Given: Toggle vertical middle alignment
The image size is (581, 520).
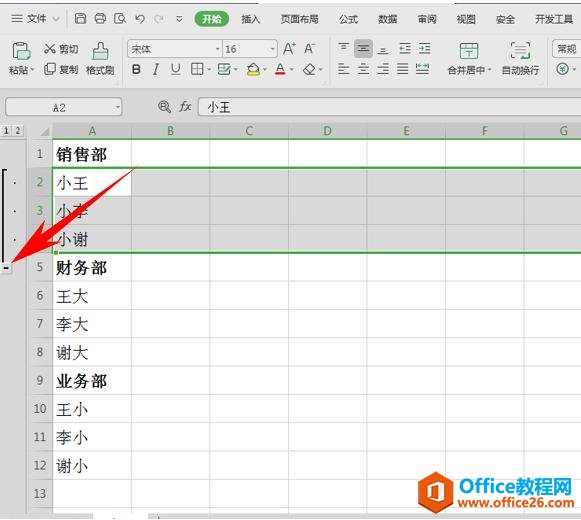Looking at the screenshot, I should (x=363, y=49).
